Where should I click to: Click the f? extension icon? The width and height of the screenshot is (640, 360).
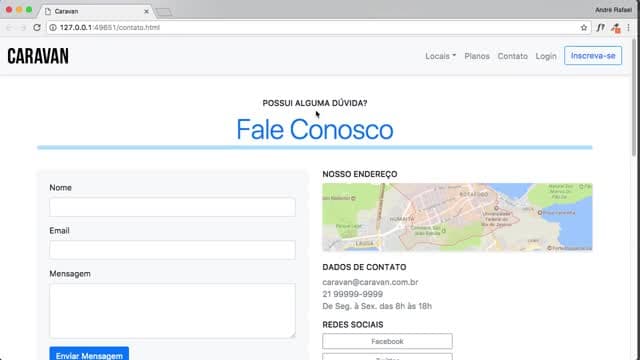[x=600, y=27]
